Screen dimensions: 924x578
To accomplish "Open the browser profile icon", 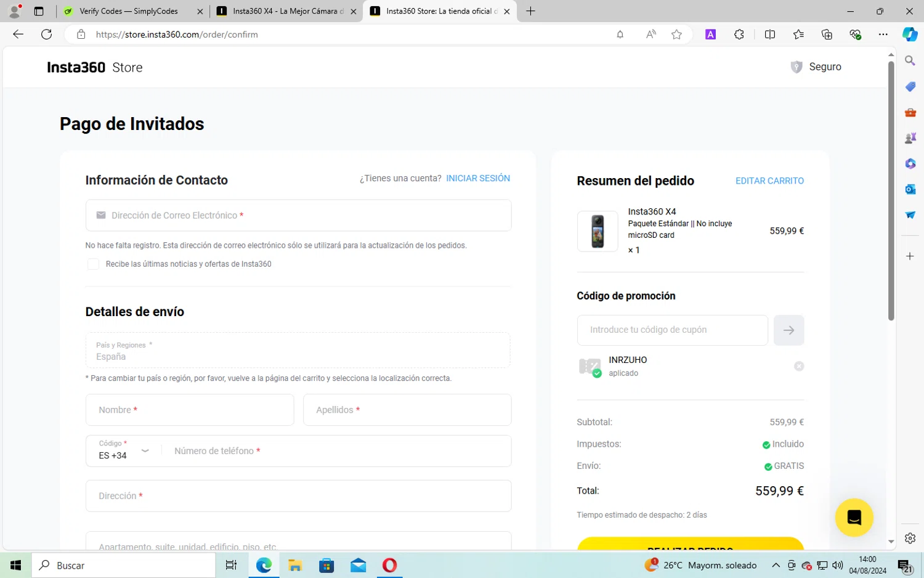I will [14, 10].
